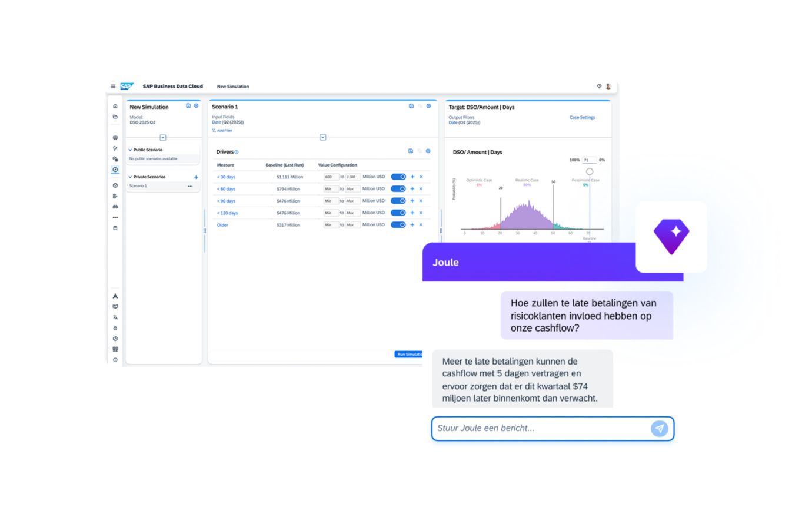The height and width of the screenshot is (530, 812).
Task: Open Drivers panel settings gear
Action: pos(428,151)
